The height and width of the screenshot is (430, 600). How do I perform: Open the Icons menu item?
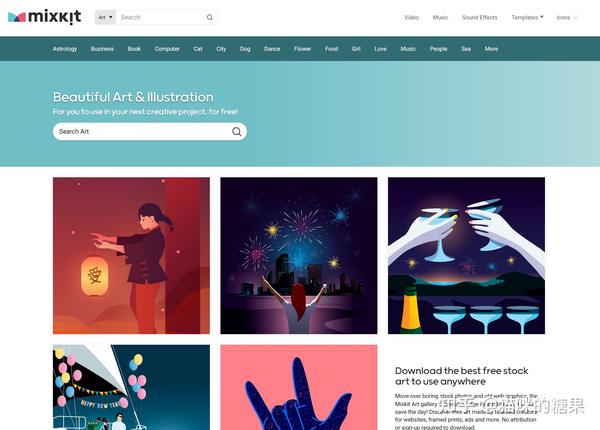(x=566, y=18)
